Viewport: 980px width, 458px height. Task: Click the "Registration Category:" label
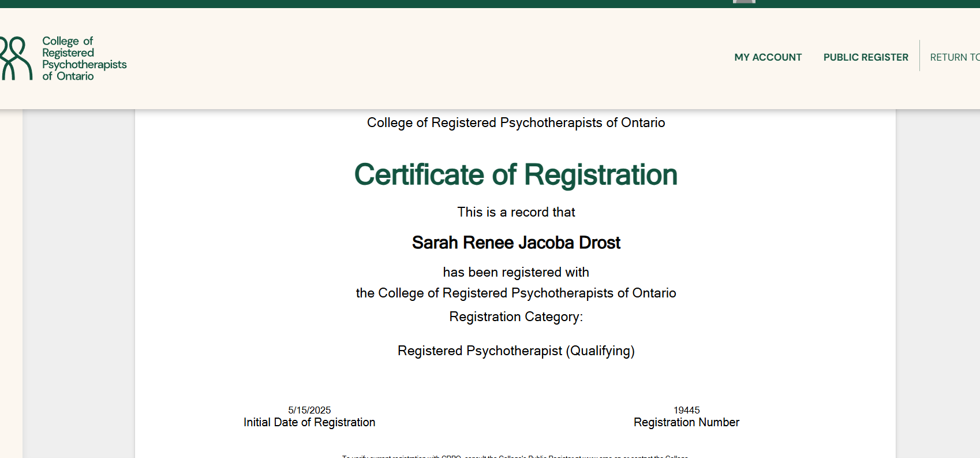[516, 317]
